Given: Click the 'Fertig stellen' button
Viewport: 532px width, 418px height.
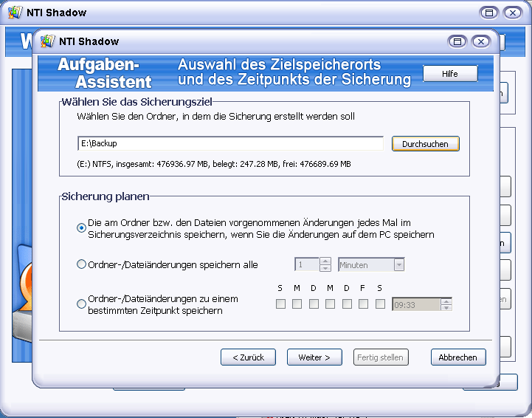Looking at the screenshot, I should point(381,357).
